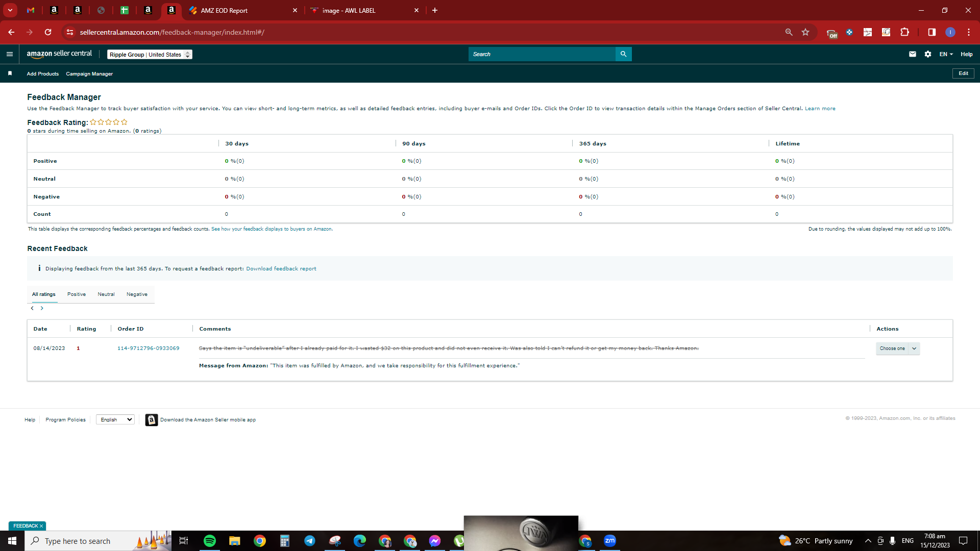This screenshot has width=980, height=551.
Task: Open the Windows Start menu
Action: coord(12,541)
